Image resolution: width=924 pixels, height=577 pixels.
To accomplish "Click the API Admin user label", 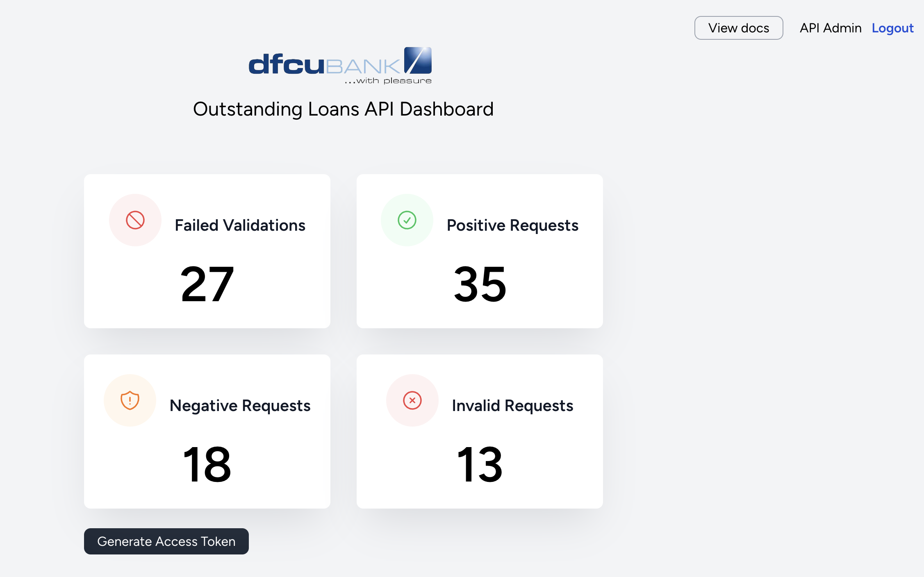I will click(830, 28).
